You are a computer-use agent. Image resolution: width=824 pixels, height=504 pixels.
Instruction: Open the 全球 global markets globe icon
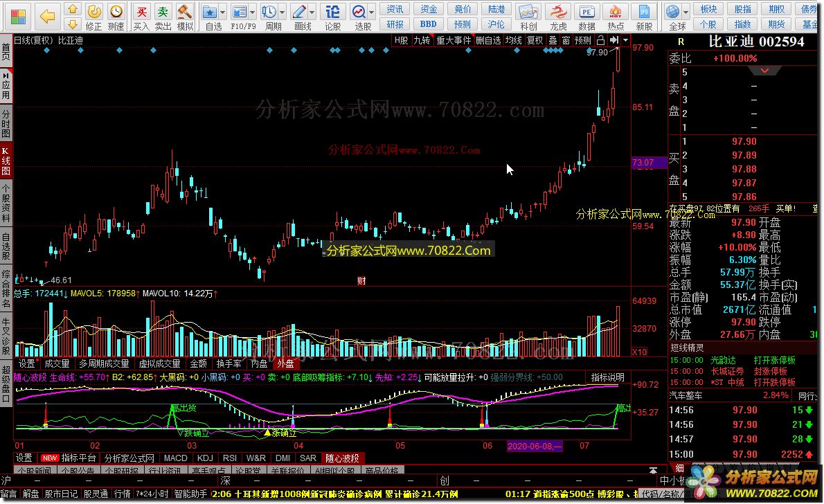click(674, 17)
